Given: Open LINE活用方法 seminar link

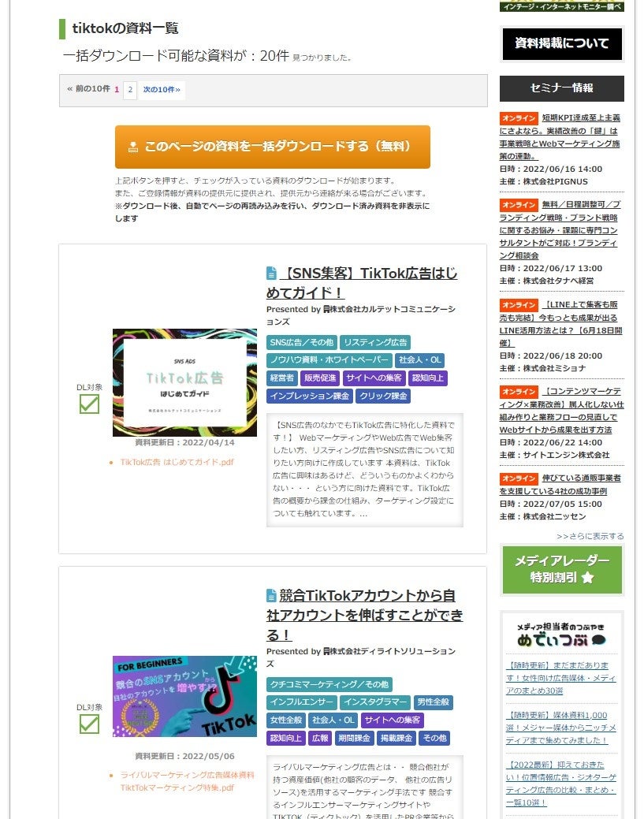Looking at the screenshot, I should coord(561,324).
